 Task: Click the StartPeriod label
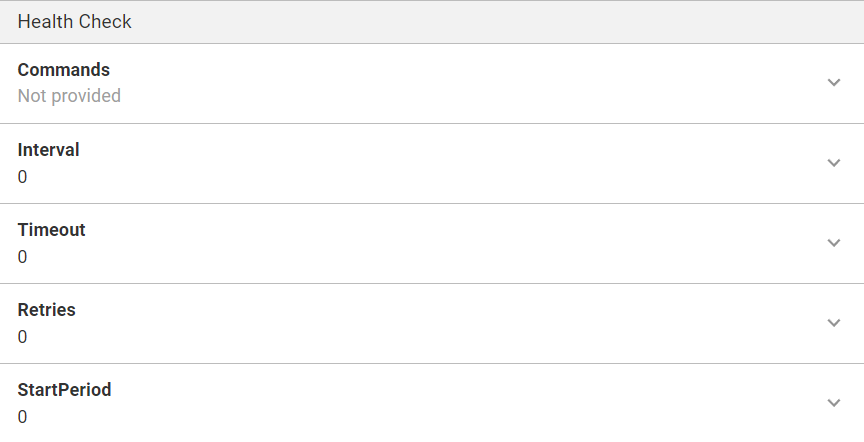tap(65, 390)
